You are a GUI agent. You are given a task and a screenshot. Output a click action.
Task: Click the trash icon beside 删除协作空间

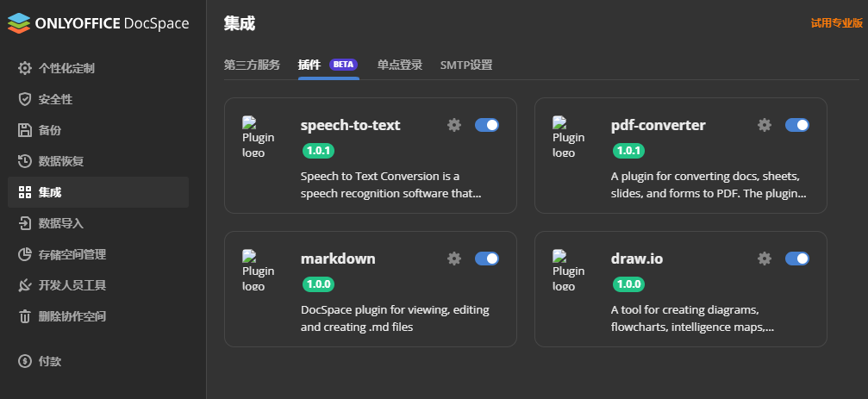coord(25,316)
